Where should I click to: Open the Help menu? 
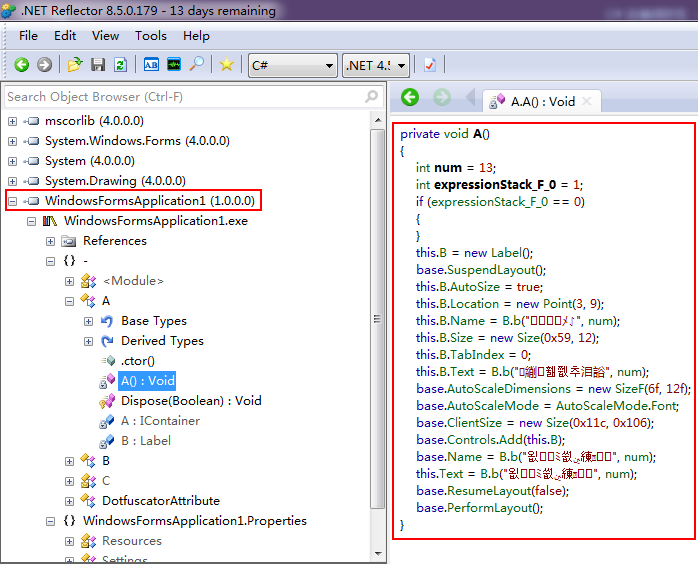pos(196,36)
